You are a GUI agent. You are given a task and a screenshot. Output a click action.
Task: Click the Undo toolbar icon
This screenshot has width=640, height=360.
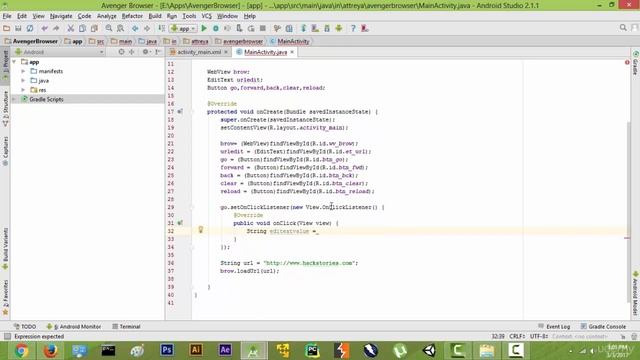(x=44, y=28)
